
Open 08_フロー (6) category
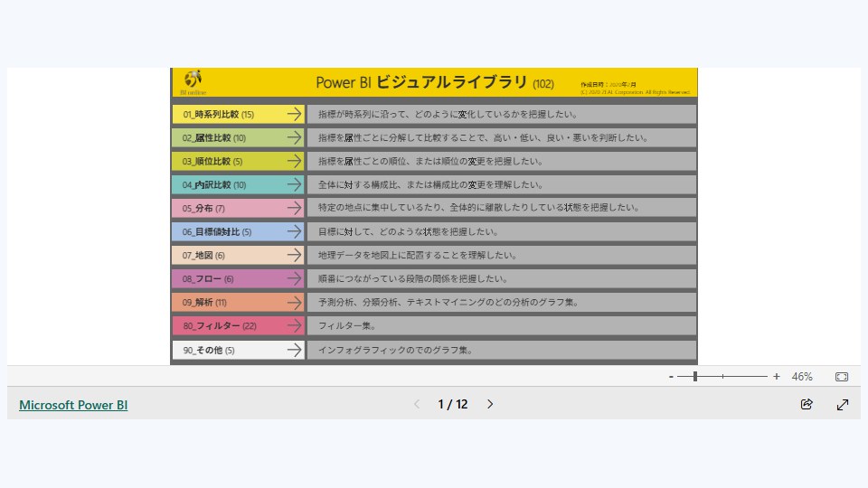[238, 278]
